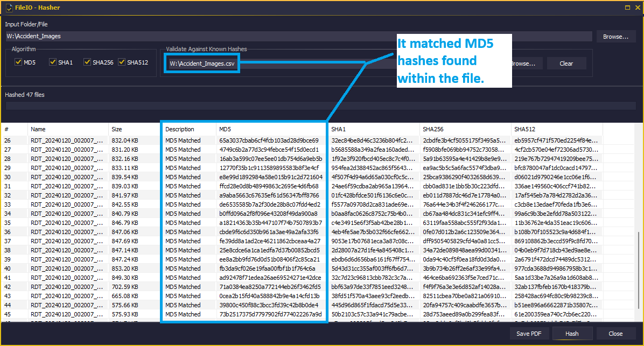Click SHA512 value 219e767b72947419209bee75

pos(556,158)
